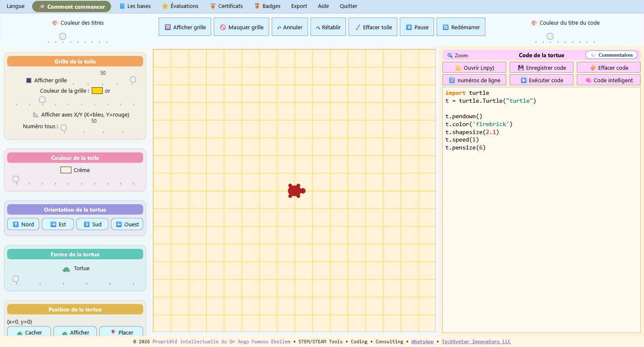Screen dimensions: 644x347
Task: Toggle numéros de ligne
Action: 474,80
